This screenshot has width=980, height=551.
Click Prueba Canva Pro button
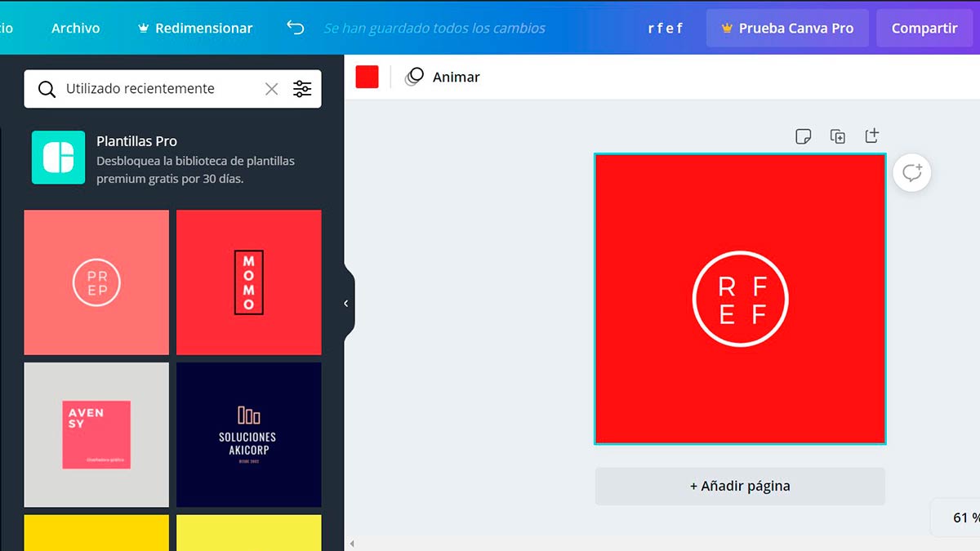[787, 28]
